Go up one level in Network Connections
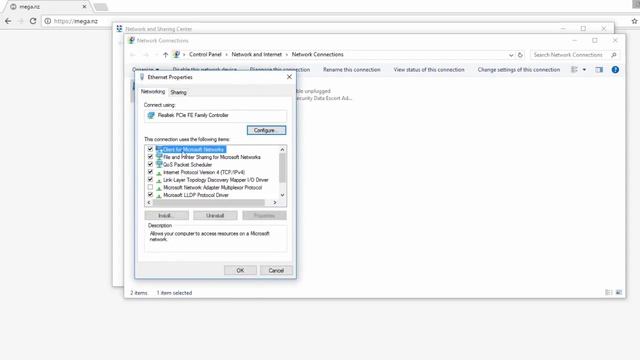Image resolution: width=640 pixels, height=360 pixels. [x=165, y=55]
